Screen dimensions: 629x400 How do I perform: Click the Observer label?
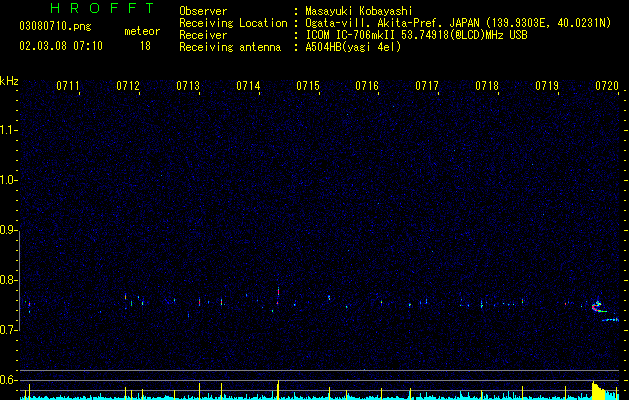click(x=203, y=11)
